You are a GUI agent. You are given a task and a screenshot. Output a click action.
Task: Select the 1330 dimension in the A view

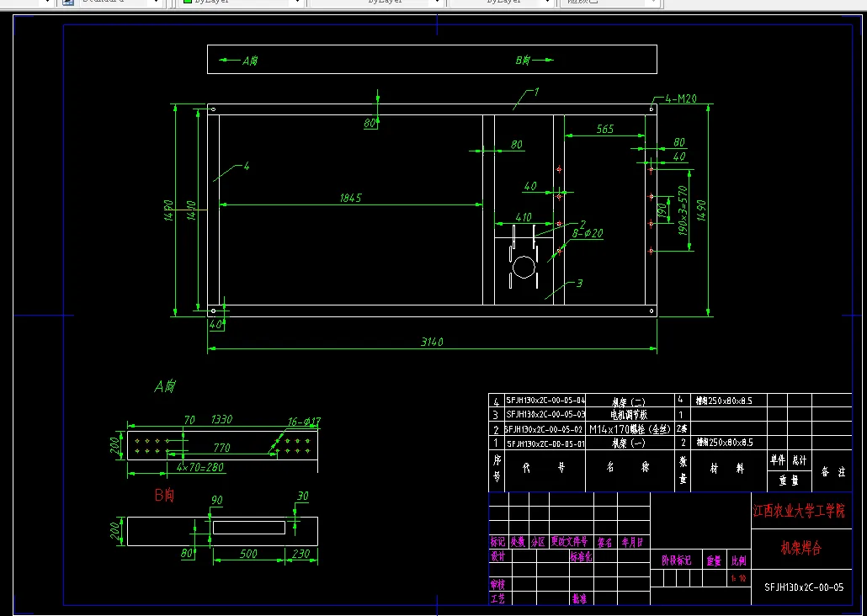coord(221,420)
